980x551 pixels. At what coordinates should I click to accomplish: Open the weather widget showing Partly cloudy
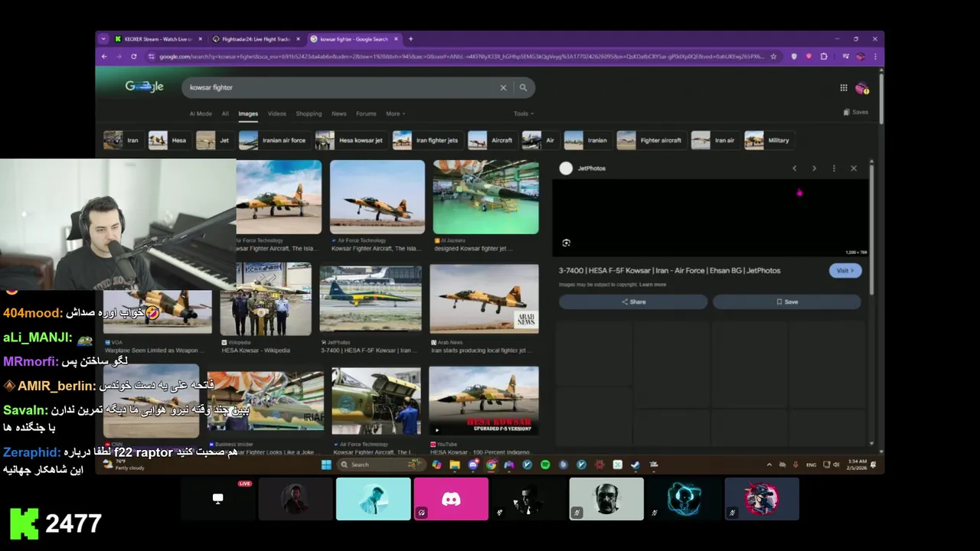(x=124, y=465)
